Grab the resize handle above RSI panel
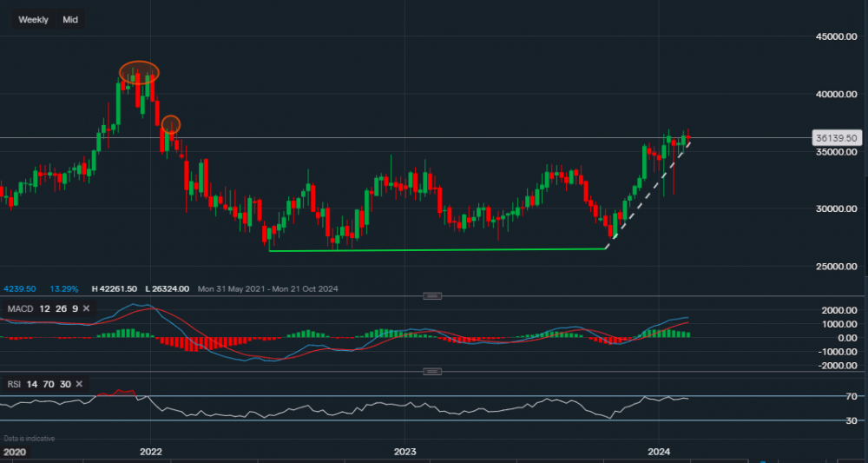 click(431, 372)
